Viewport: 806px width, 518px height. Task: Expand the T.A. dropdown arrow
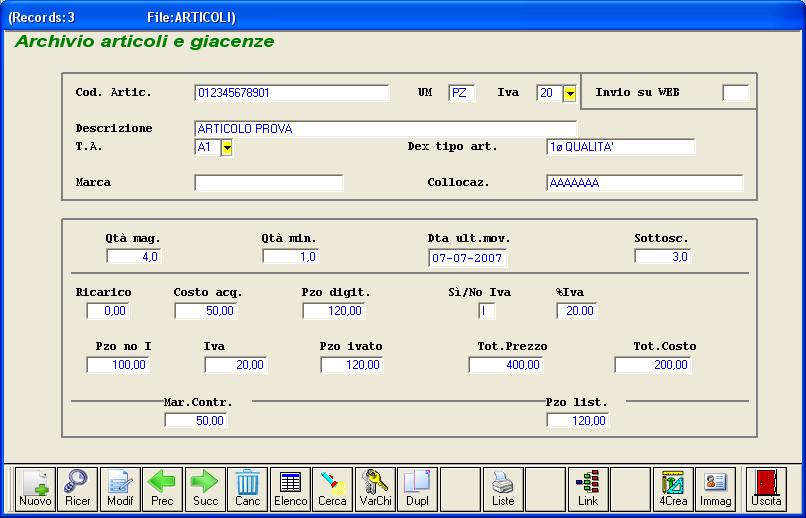point(227,148)
